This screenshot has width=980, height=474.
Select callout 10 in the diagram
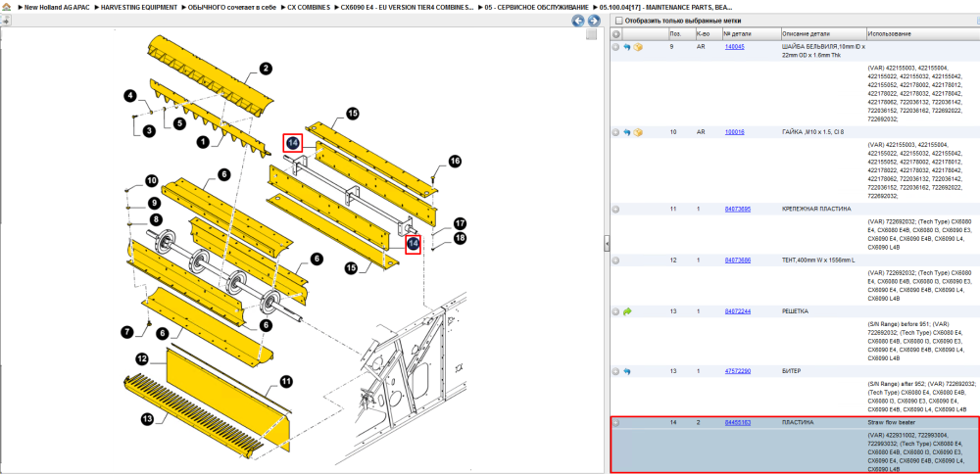click(152, 181)
